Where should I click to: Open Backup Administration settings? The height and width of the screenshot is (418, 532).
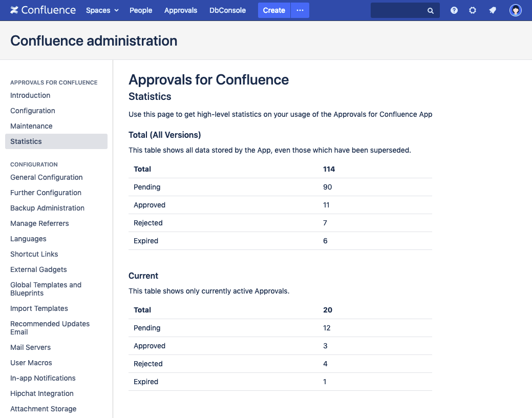click(47, 208)
